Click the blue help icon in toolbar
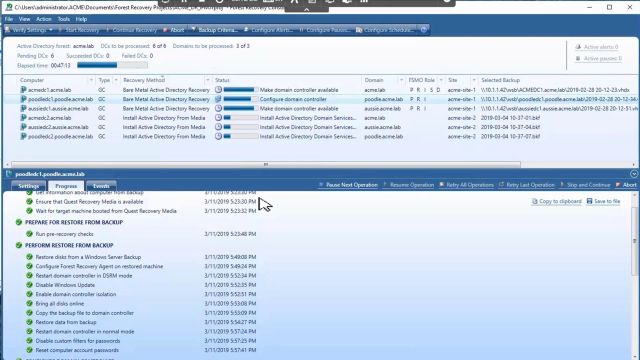 pyautogui.click(x=424, y=30)
